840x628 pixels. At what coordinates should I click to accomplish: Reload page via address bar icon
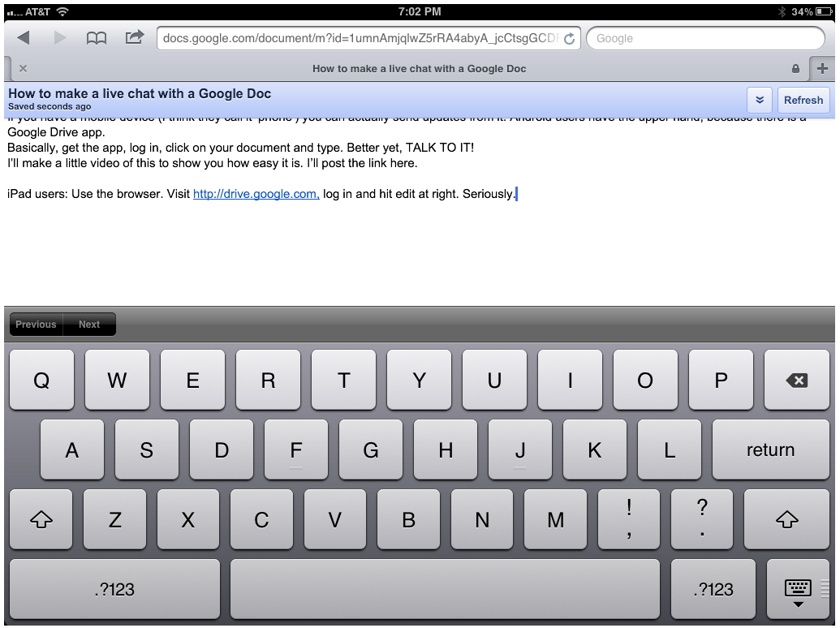570,39
